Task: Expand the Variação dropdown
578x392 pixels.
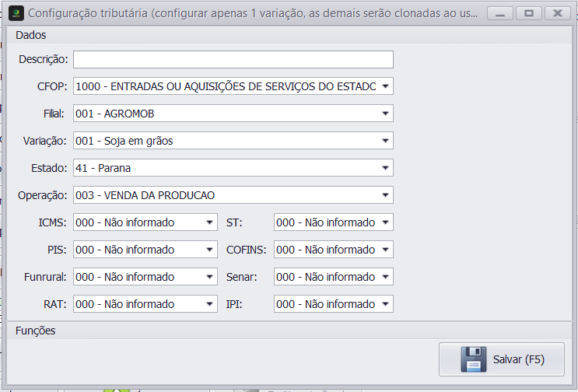Action: coord(233,141)
